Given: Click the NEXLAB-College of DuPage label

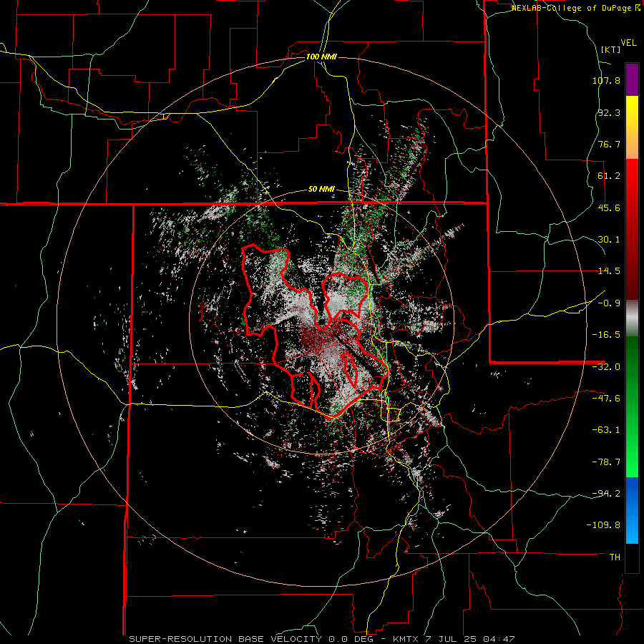Looking at the screenshot, I should (x=575, y=8).
